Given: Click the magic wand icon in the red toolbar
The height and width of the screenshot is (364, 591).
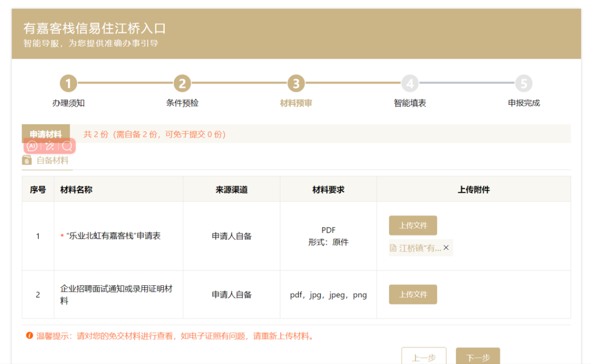Looking at the screenshot, I should [49, 146].
